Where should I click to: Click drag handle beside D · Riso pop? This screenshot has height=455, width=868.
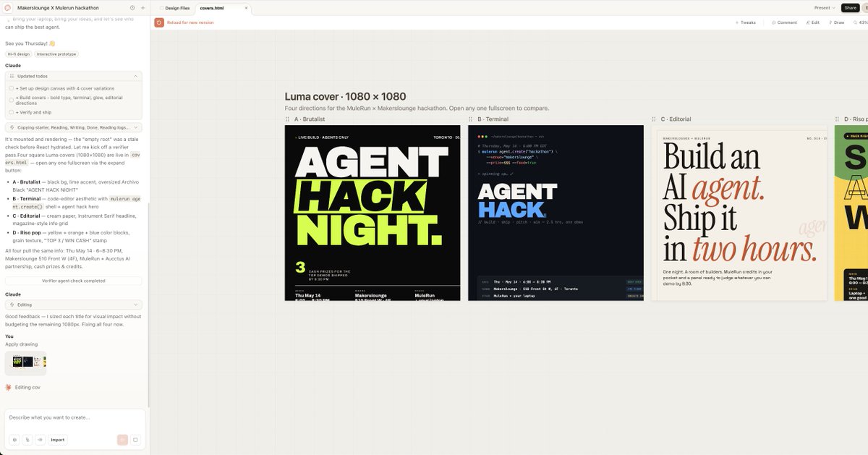click(838, 119)
